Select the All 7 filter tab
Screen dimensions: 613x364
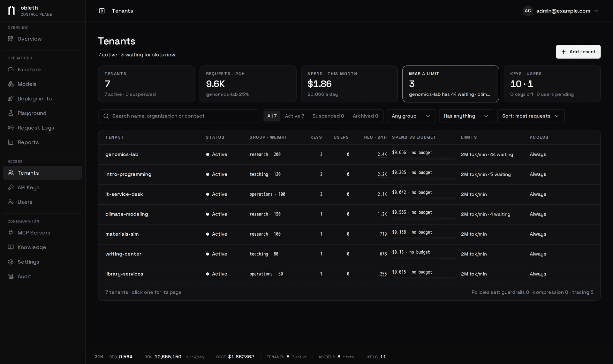tap(272, 116)
